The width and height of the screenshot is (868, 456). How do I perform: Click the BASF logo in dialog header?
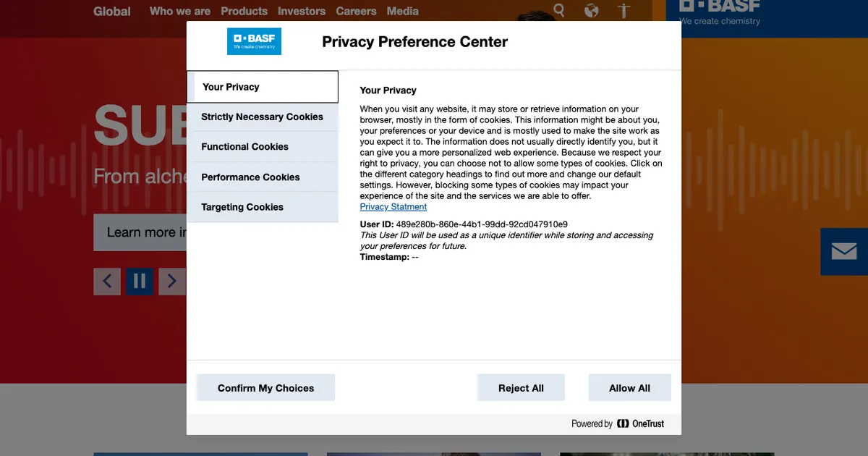[x=254, y=41]
